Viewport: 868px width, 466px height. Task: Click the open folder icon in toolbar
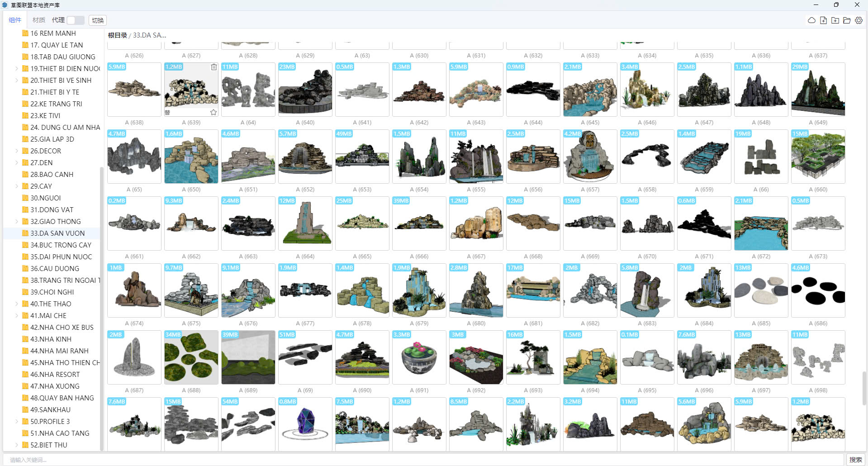(x=847, y=20)
